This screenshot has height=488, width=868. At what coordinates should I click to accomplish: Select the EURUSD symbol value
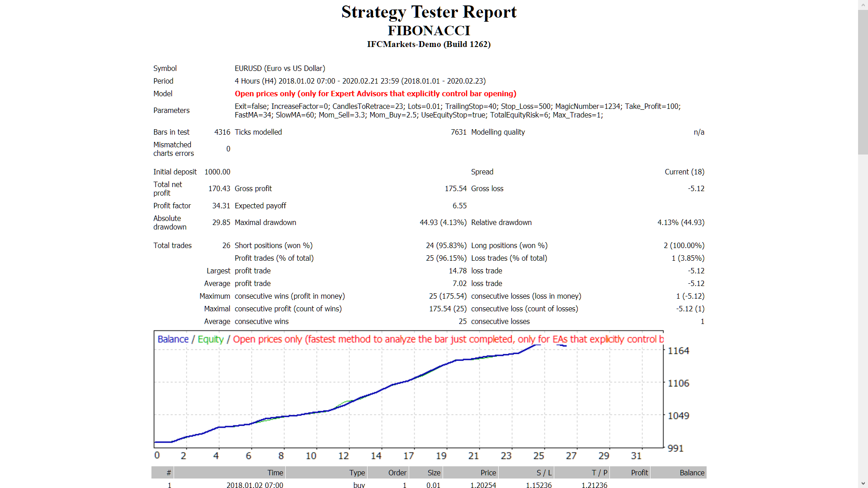click(280, 68)
